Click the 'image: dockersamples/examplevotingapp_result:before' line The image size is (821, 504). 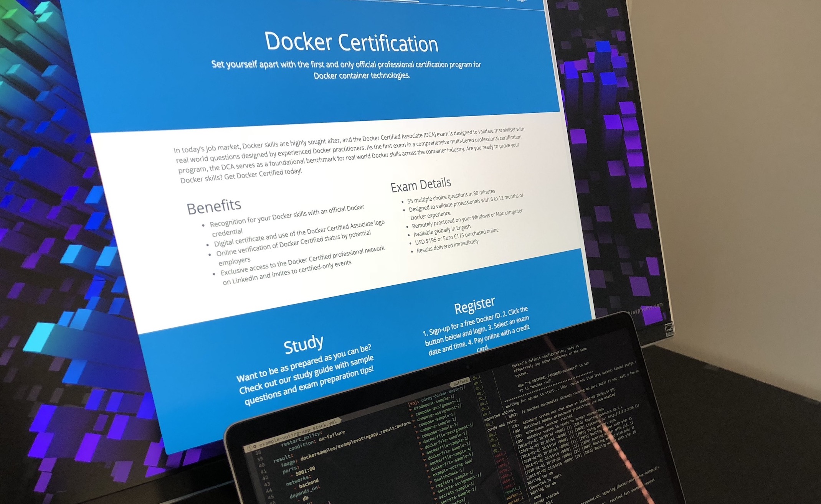pyautogui.click(x=346, y=444)
